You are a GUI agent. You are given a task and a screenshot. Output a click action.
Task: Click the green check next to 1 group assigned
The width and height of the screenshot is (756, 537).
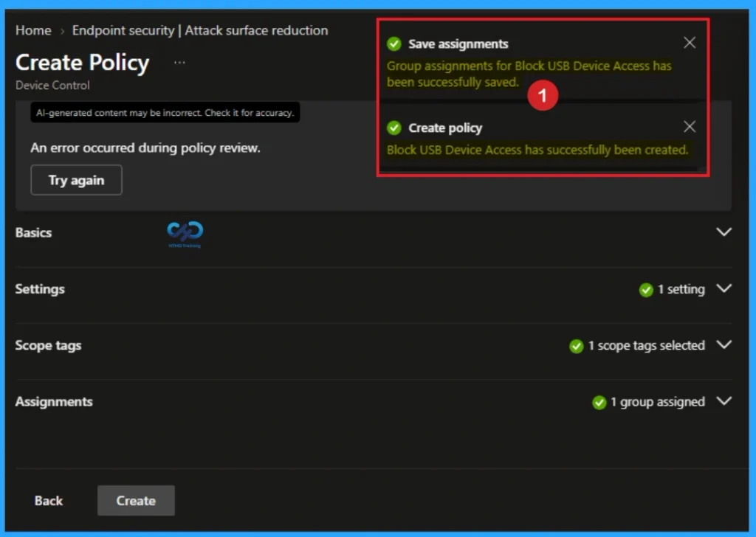tap(599, 402)
